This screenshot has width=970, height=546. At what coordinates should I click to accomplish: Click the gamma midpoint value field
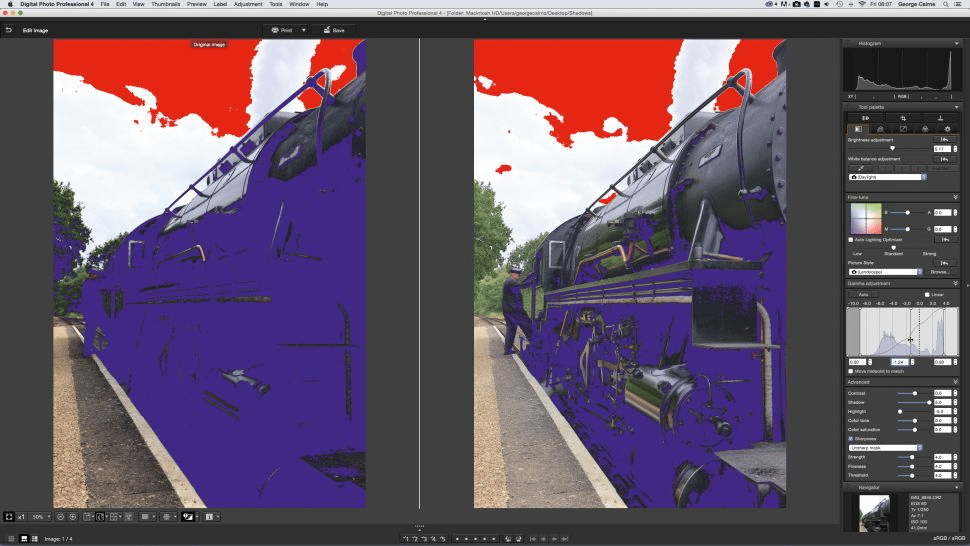pos(899,362)
